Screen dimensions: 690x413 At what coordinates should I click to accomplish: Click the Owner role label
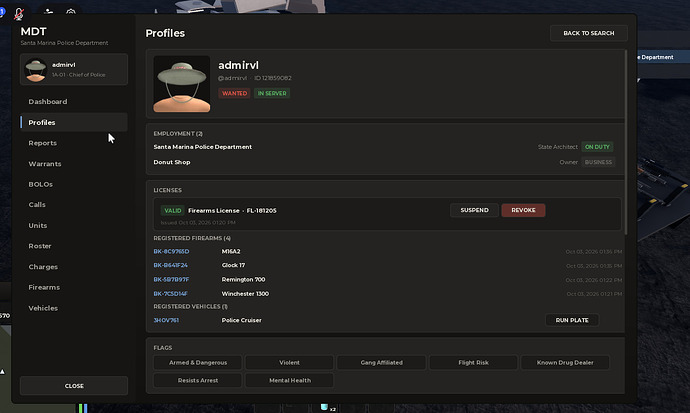pos(569,162)
